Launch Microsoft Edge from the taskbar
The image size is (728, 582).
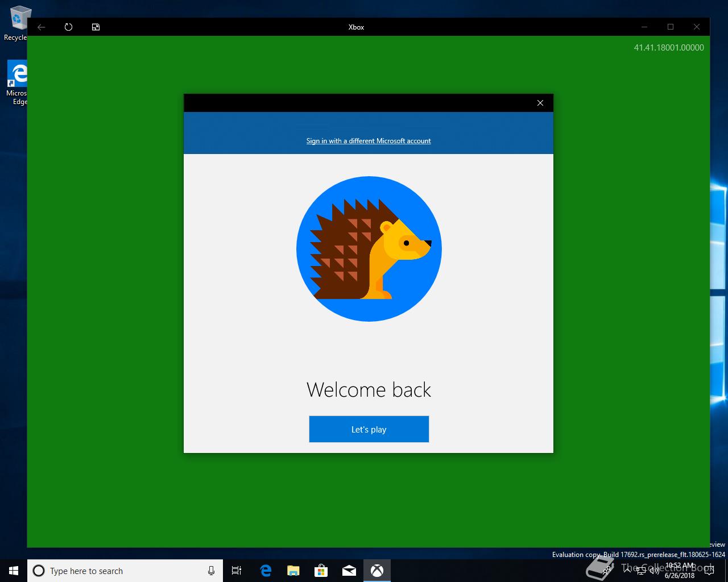pyautogui.click(x=266, y=571)
